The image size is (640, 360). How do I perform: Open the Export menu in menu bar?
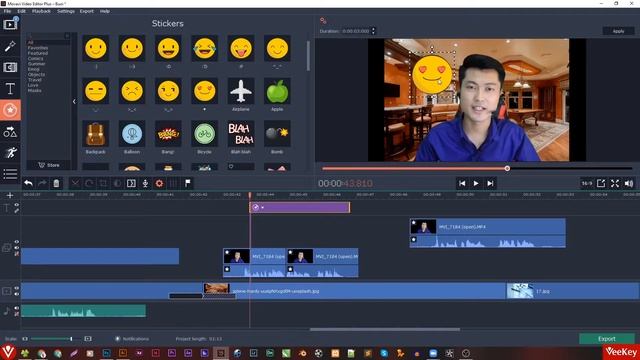[87, 11]
